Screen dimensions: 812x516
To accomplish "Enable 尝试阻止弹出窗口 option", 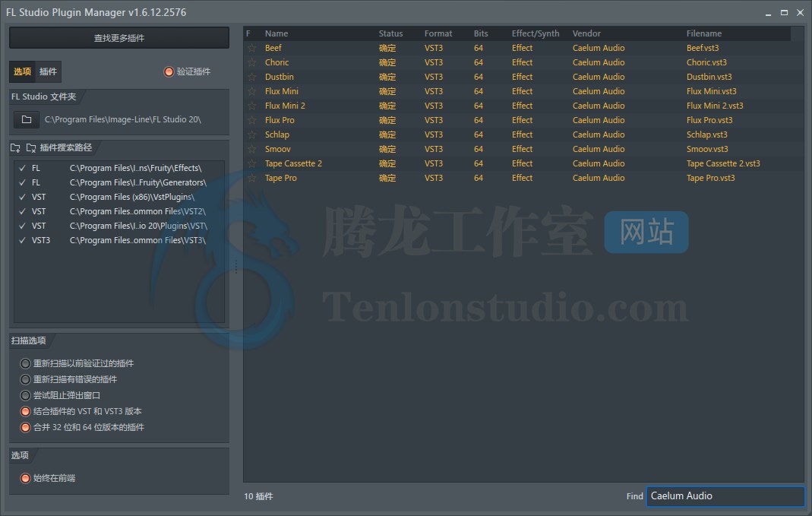I will pos(25,395).
